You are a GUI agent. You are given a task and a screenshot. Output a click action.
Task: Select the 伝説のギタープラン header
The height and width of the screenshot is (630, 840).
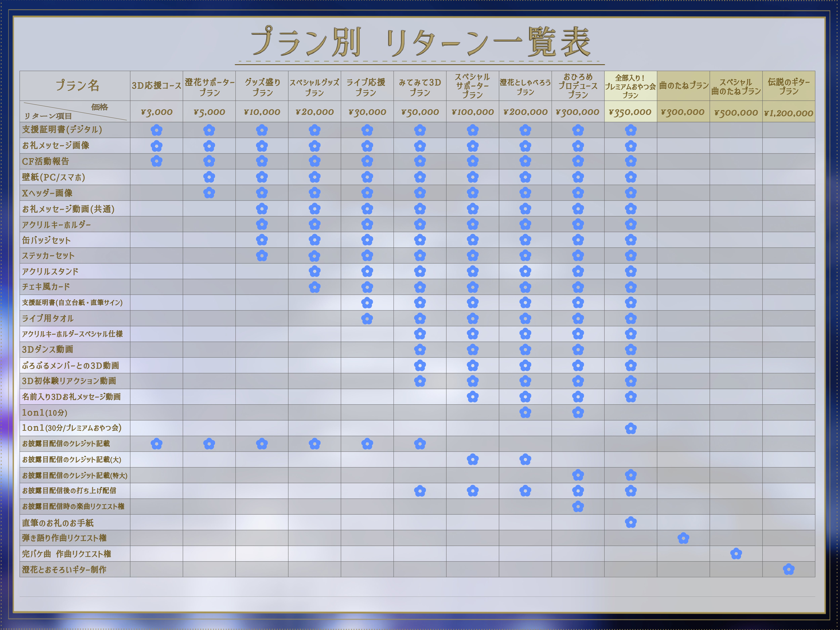[x=789, y=86]
